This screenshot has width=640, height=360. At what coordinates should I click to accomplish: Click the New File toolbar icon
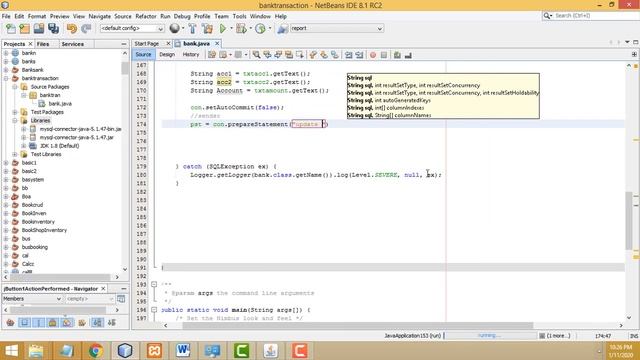coord(11,29)
